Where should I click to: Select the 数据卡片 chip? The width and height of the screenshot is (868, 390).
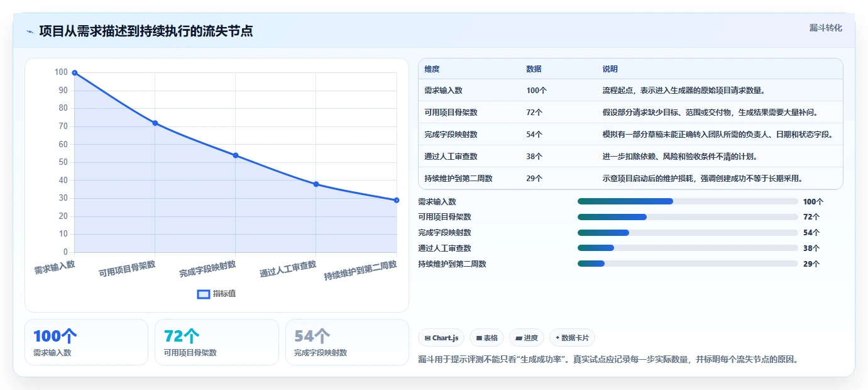click(572, 338)
